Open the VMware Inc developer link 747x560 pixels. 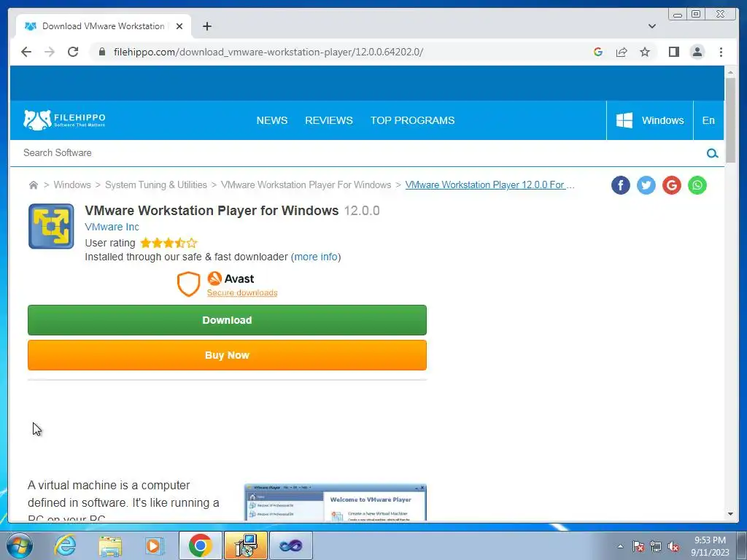[x=112, y=227]
